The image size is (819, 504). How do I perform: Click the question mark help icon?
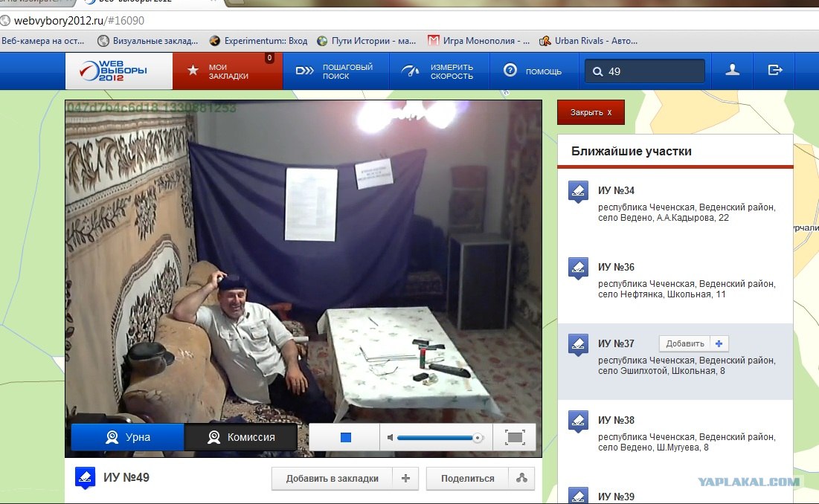click(510, 70)
